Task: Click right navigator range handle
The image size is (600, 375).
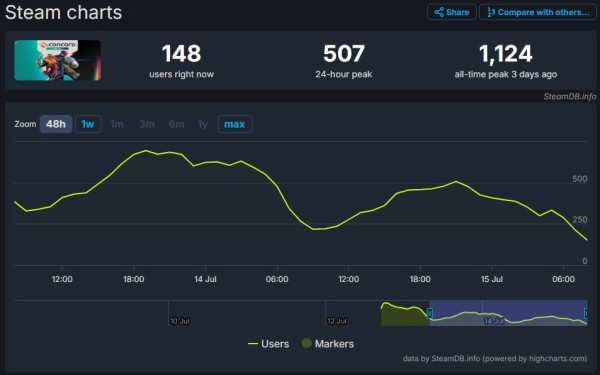Action: [586, 313]
